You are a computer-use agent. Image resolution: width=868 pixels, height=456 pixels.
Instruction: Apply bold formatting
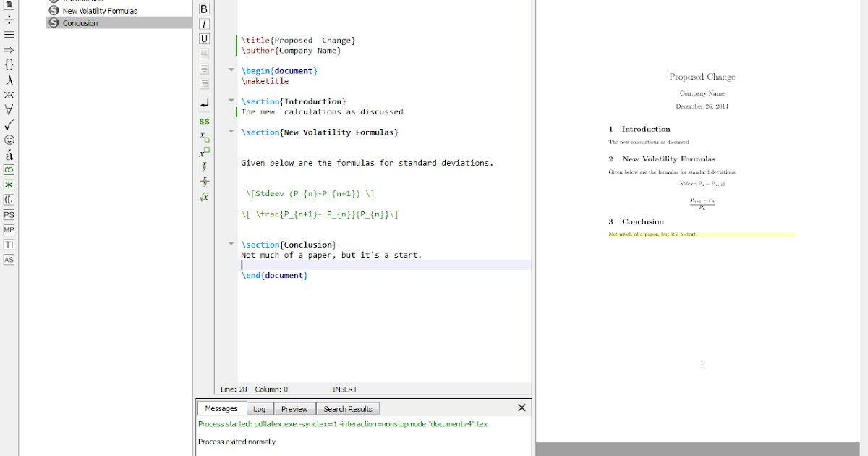[x=204, y=8]
